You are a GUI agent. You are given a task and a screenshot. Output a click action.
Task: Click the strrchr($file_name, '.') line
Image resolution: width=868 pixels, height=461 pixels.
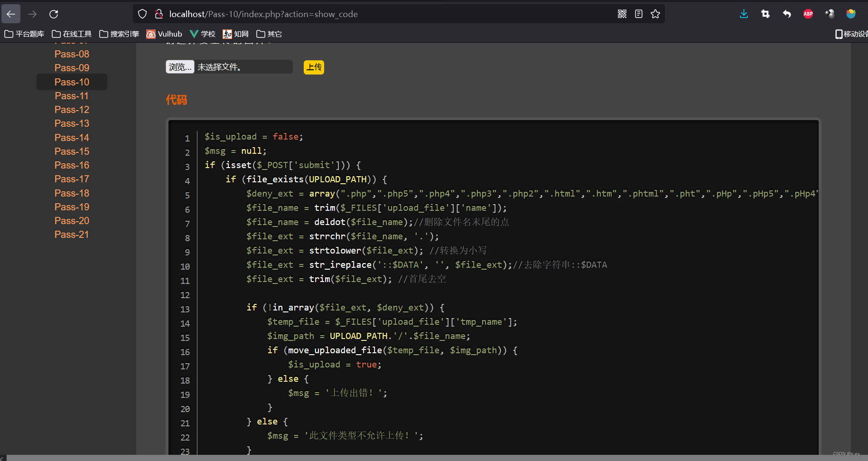[343, 236]
